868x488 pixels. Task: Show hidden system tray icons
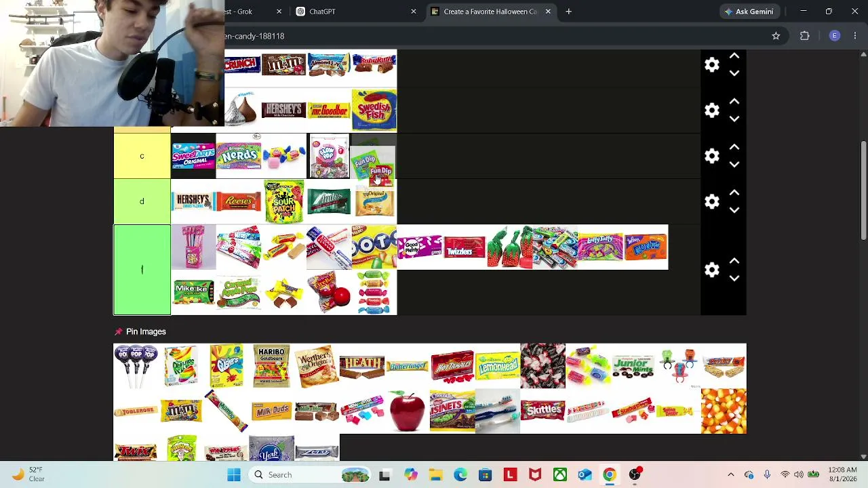[730, 474]
